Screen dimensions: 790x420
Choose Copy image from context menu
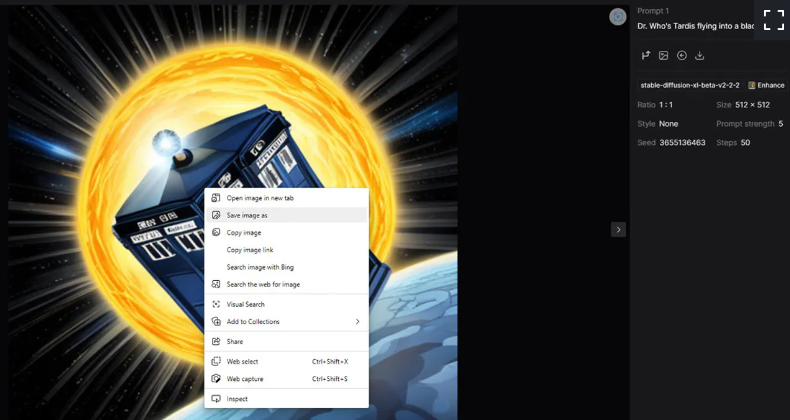[286, 233]
